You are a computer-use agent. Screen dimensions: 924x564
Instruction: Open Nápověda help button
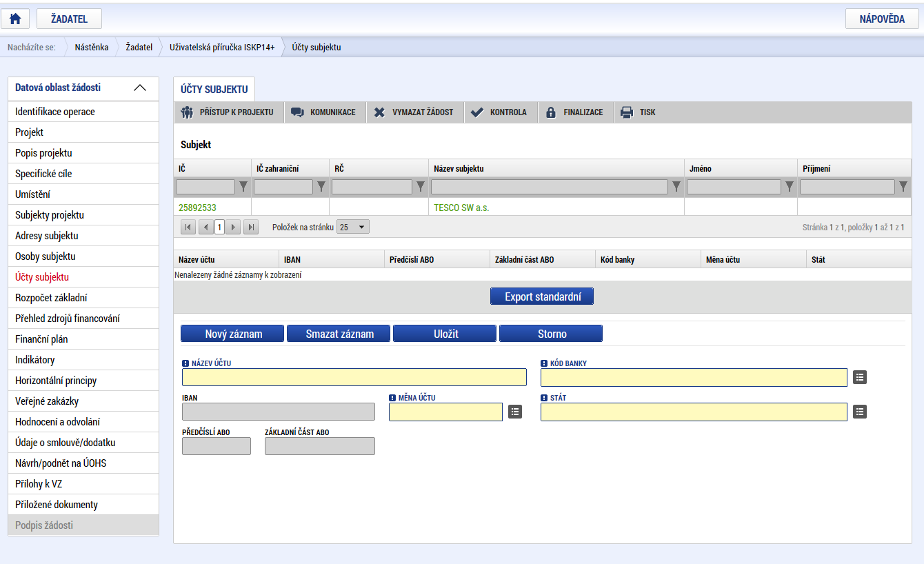coord(882,19)
